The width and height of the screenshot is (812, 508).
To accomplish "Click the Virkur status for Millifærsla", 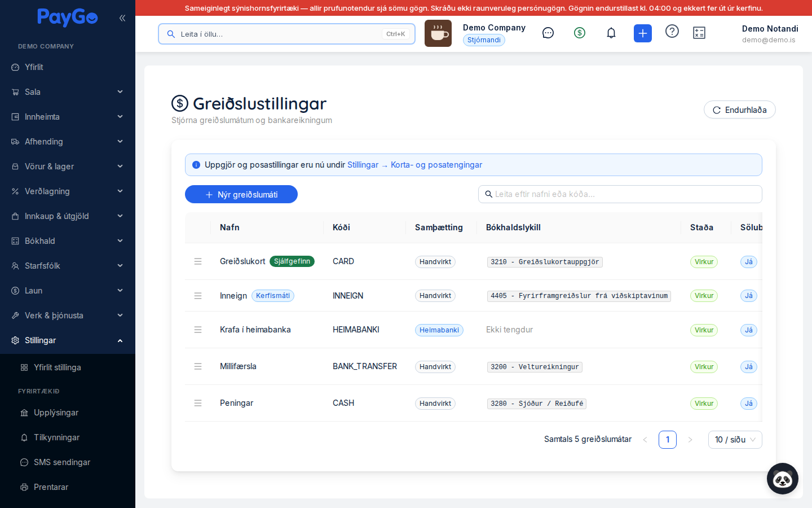I will pos(704,367).
